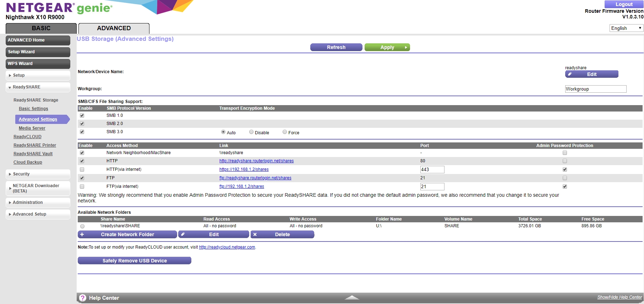Toggle the FTP access method checkbox

tap(82, 178)
